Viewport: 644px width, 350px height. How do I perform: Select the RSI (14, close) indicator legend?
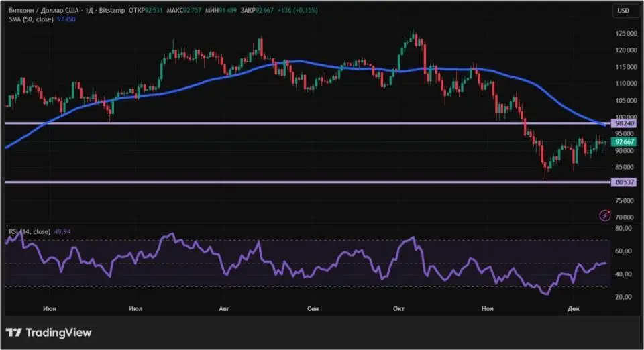coord(29,232)
